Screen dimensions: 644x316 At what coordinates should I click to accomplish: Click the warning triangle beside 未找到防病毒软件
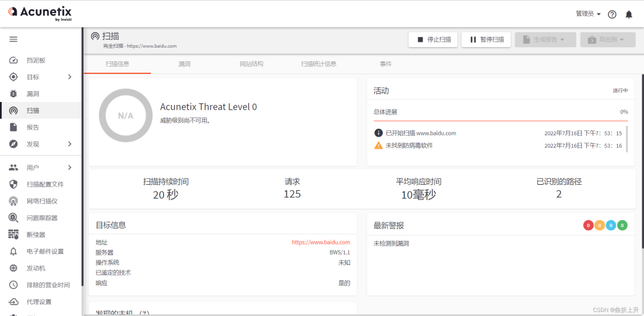[x=378, y=145]
